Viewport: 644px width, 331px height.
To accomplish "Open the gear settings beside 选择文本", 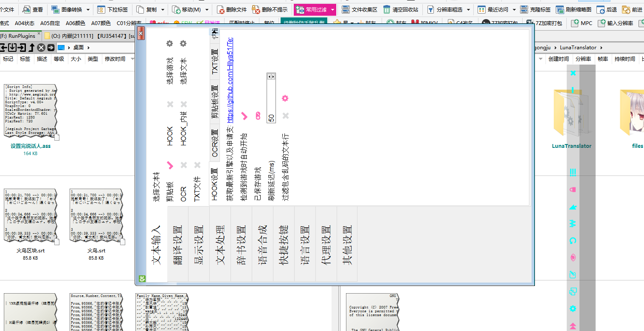I will tap(183, 43).
